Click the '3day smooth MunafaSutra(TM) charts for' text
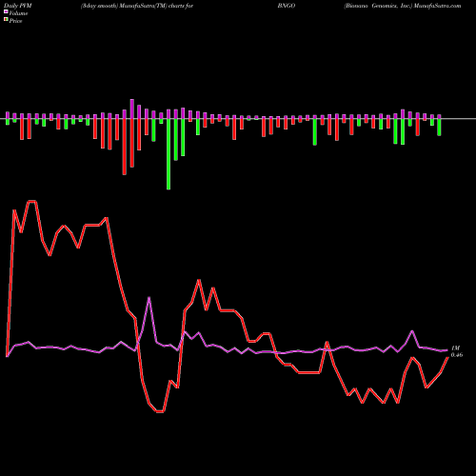This screenshot has width=476, height=476. (x=137, y=6)
